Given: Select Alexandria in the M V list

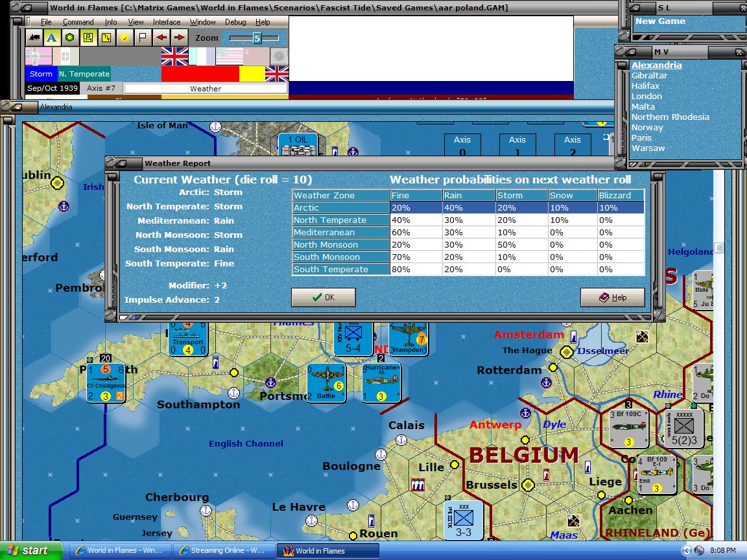Looking at the screenshot, I should click(x=656, y=65).
